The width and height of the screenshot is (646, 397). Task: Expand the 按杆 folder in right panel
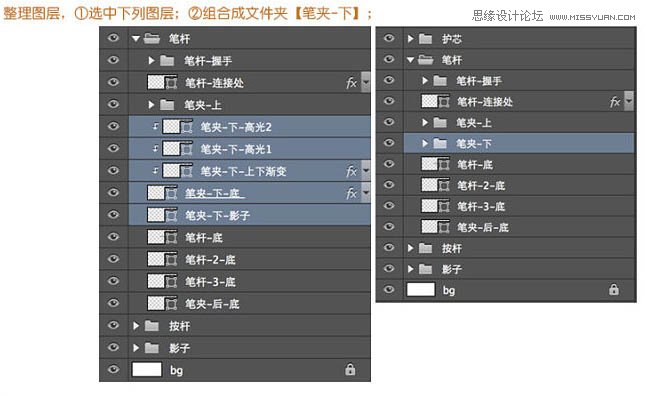410,248
